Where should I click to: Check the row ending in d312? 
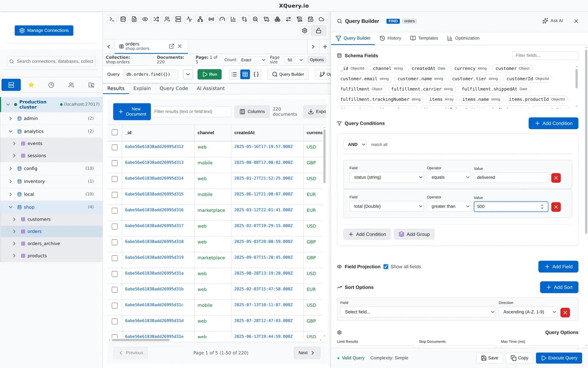115,147
